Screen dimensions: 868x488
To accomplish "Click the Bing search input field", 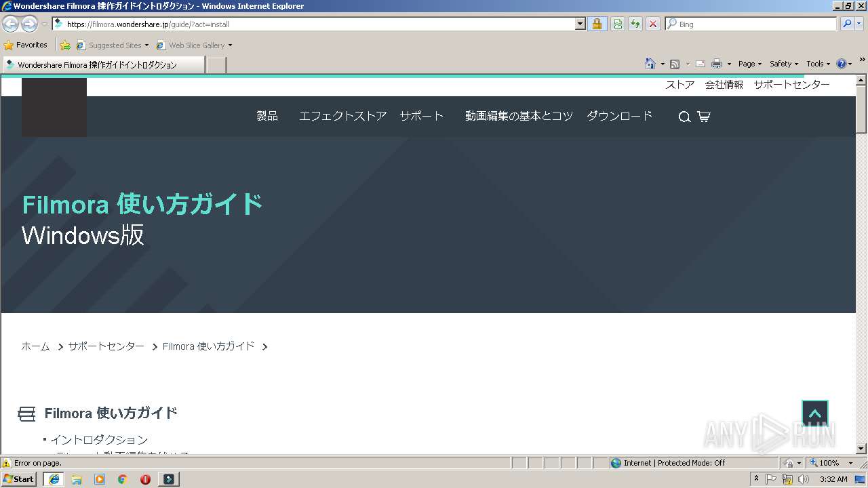I will tap(751, 24).
